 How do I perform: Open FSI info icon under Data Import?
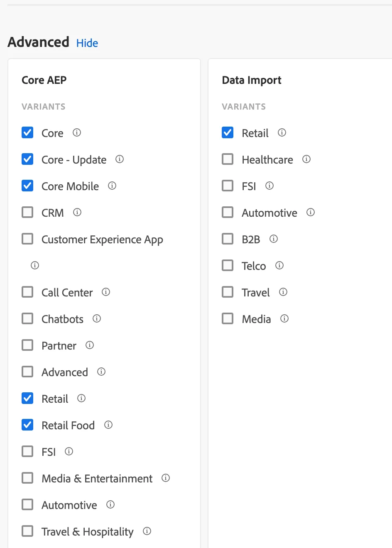pos(269,186)
